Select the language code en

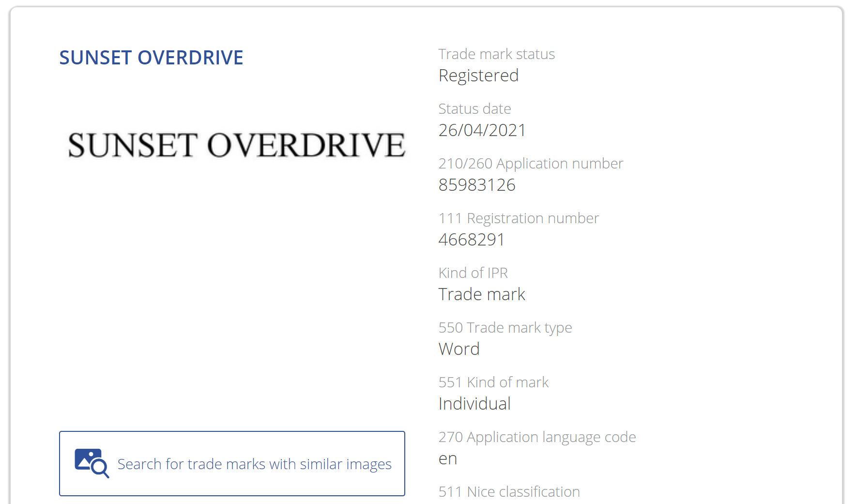pos(448,459)
